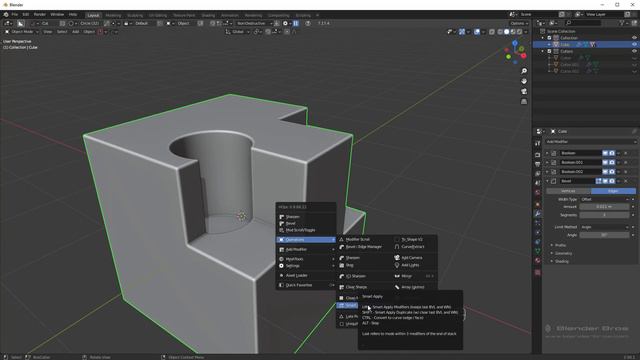
Task: Choose Mirror in Operations submenu
Action: pos(407,276)
